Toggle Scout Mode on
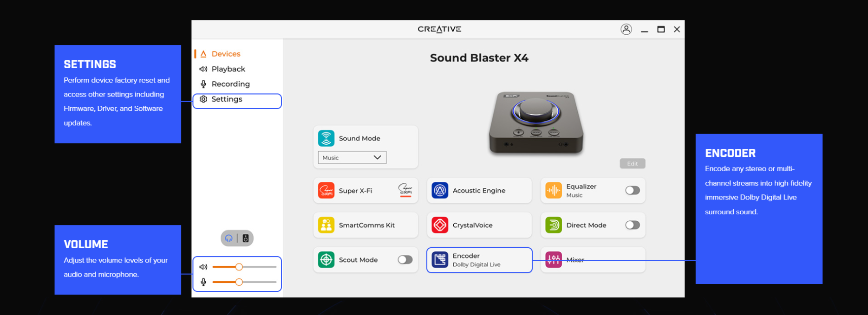Viewport: 868px width, 315px height. [x=405, y=260]
